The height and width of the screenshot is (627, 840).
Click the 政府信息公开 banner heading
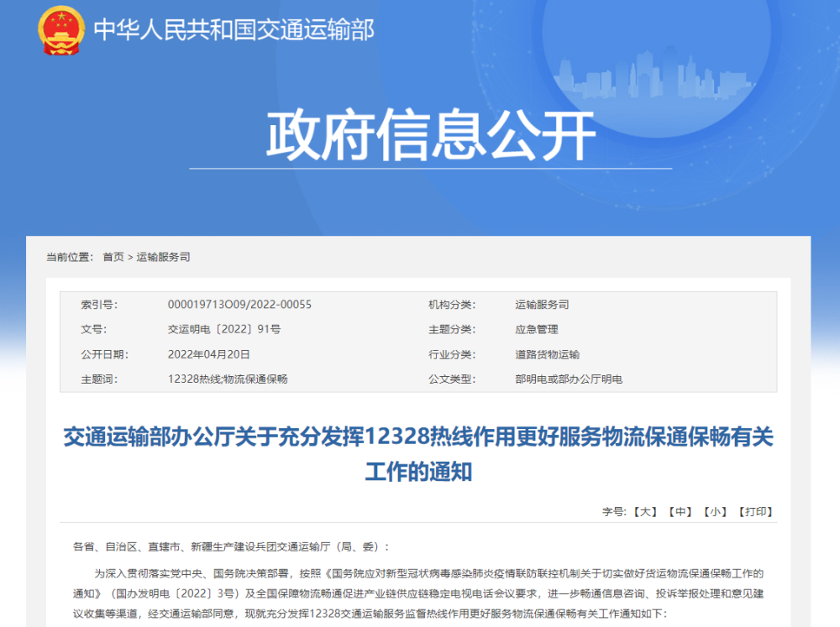pos(430,134)
